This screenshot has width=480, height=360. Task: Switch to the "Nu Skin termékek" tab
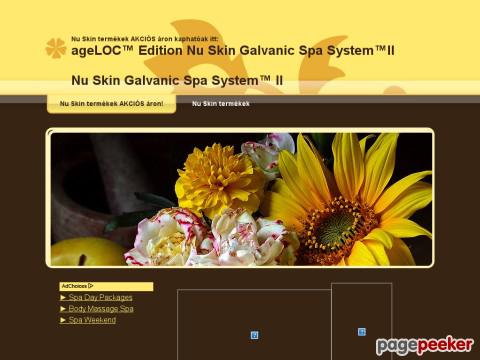click(x=221, y=104)
